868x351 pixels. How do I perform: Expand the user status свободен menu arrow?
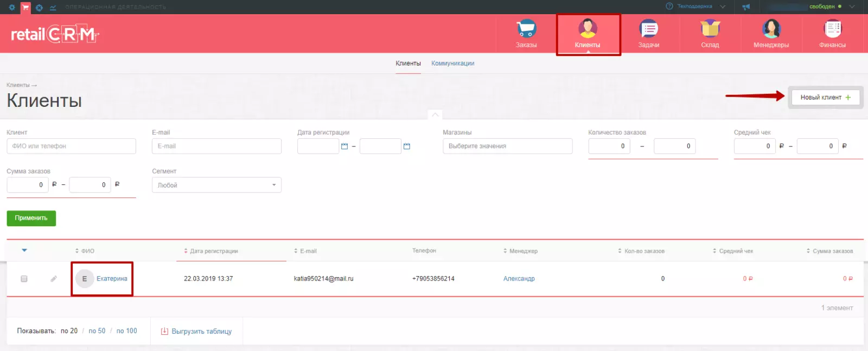coord(852,7)
